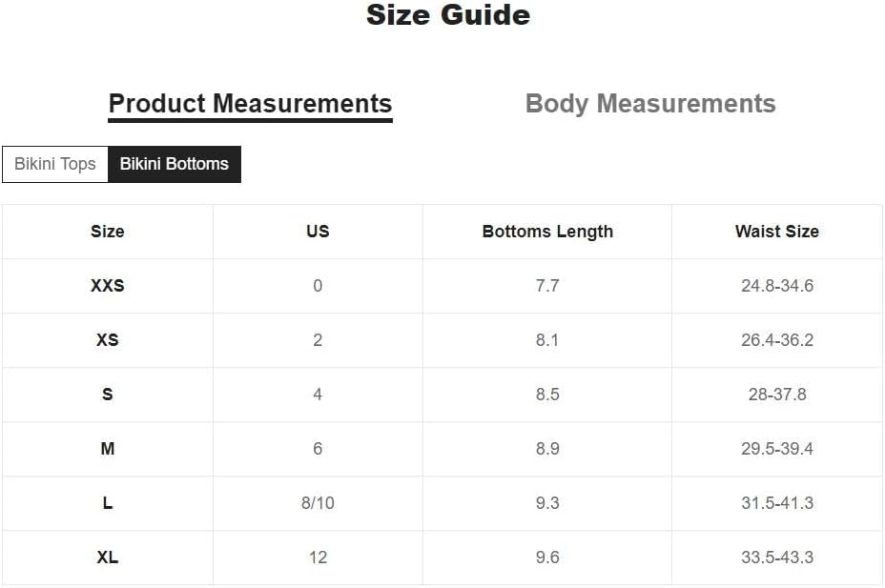Click bottoms length value 8.9
Image resolution: width=885 pixels, height=588 pixels.
[x=547, y=448]
